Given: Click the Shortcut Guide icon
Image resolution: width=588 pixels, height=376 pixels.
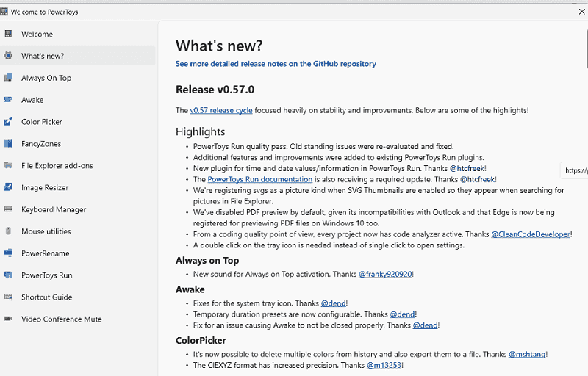Looking at the screenshot, I should 8,297.
